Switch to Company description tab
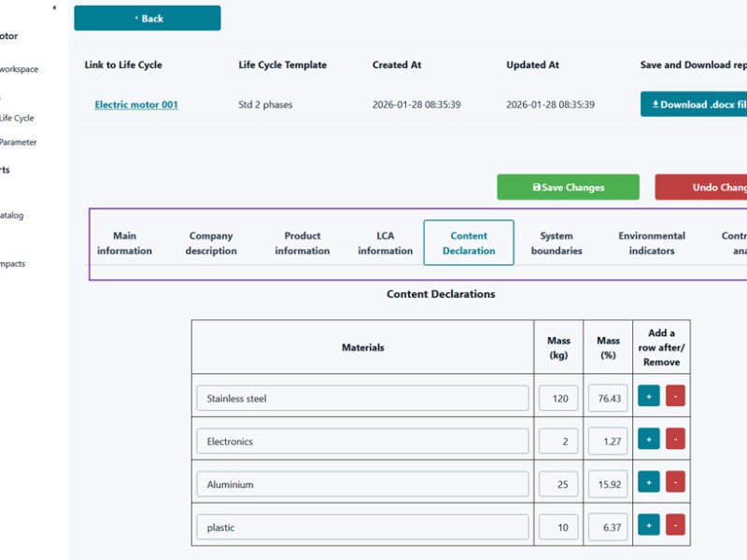The height and width of the screenshot is (560, 747). [211, 243]
